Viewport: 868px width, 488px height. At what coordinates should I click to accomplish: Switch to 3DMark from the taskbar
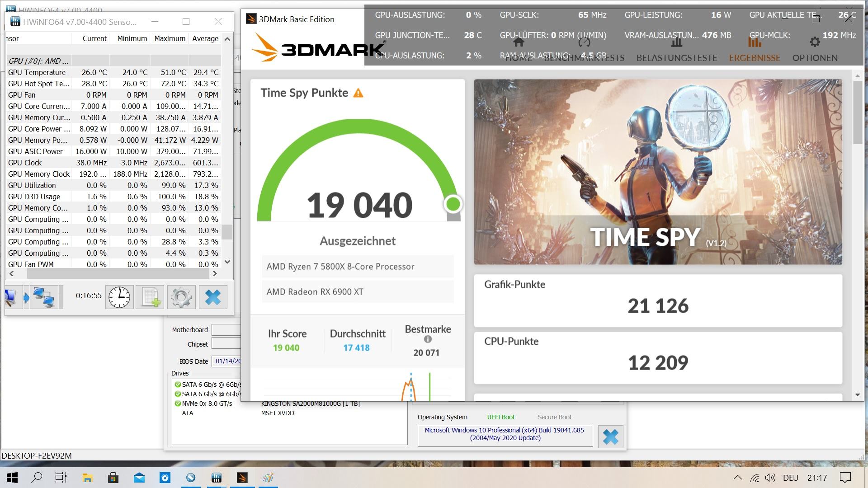click(242, 478)
